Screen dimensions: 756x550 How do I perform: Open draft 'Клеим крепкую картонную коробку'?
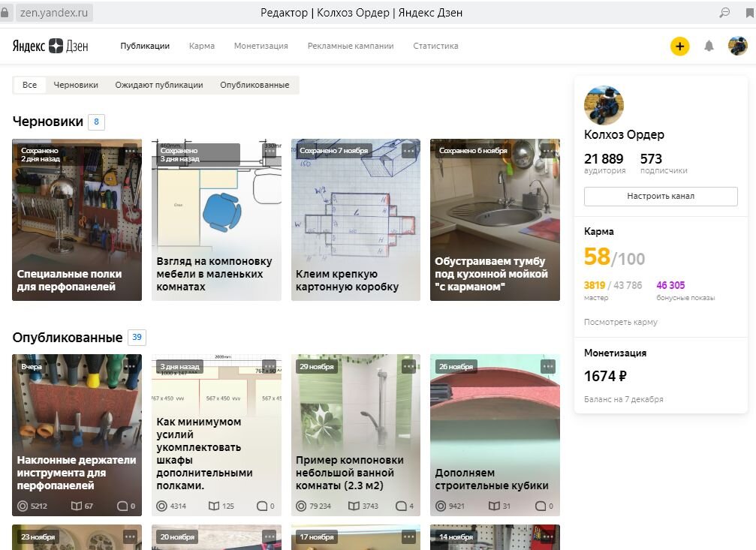355,220
